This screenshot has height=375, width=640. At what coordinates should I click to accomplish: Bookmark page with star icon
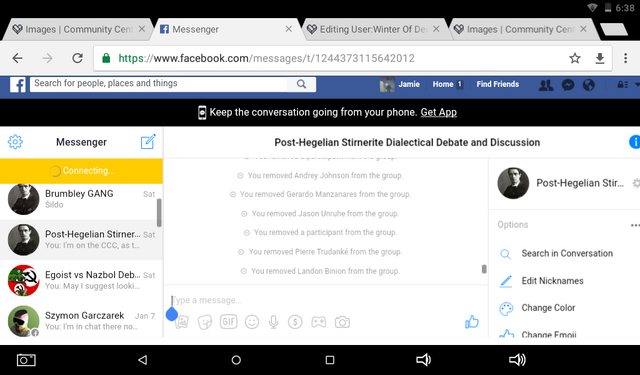(x=575, y=58)
